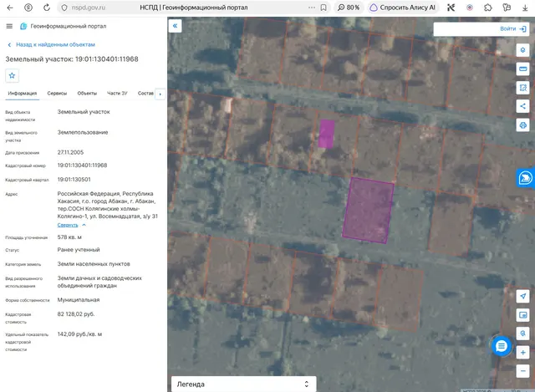Image resolution: width=535 pixels, height=392 pixels.
Task: Share the map with the share icon
Action: (x=522, y=106)
